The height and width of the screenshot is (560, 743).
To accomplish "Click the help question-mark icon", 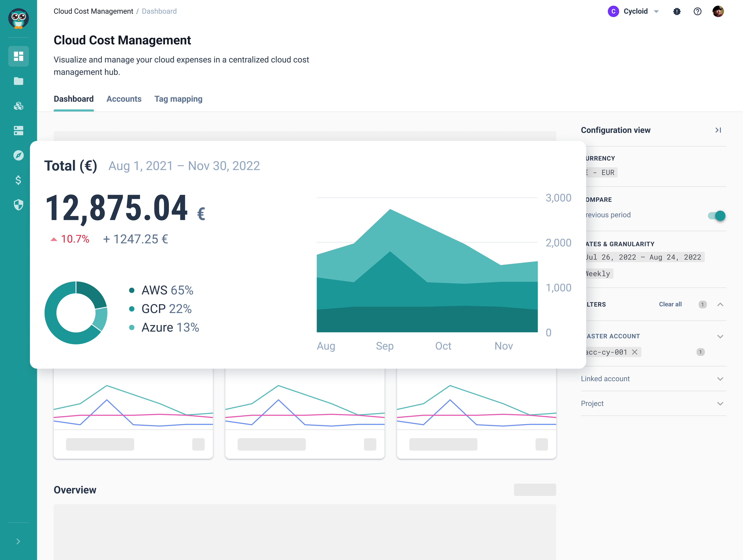I will [x=698, y=11].
